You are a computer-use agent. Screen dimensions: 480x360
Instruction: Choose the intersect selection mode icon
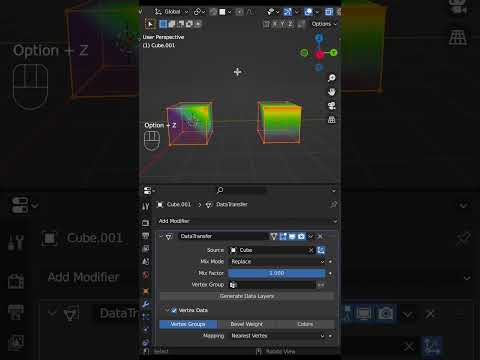click(198, 24)
